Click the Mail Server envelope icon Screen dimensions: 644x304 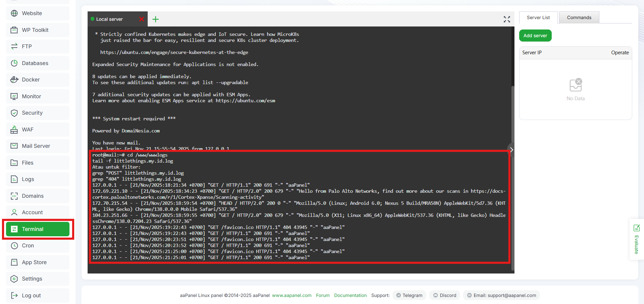pyautogui.click(x=14, y=146)
